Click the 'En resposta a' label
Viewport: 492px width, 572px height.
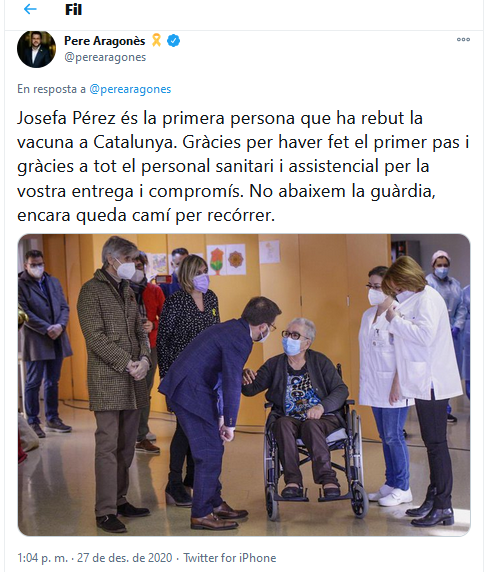click(51, 89)
